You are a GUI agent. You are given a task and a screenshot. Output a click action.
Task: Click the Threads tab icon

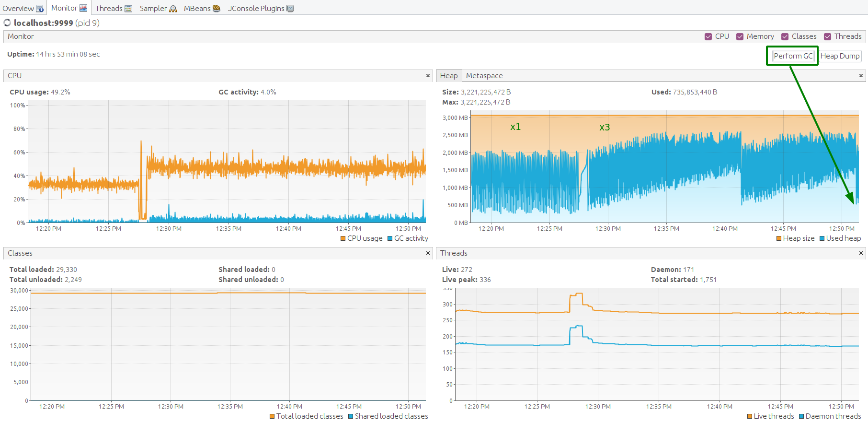coord(128,9)
